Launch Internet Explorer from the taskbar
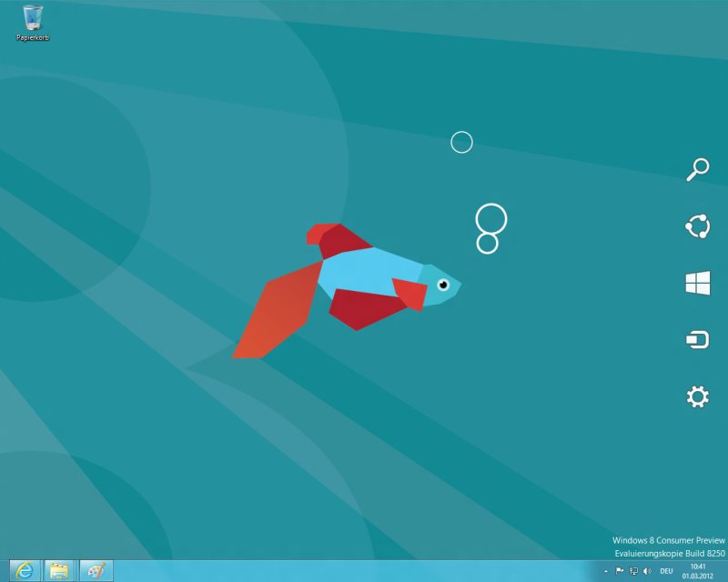The height and width of the screenshot is (582, 728). pyautogui.click(x=25, y=570)
